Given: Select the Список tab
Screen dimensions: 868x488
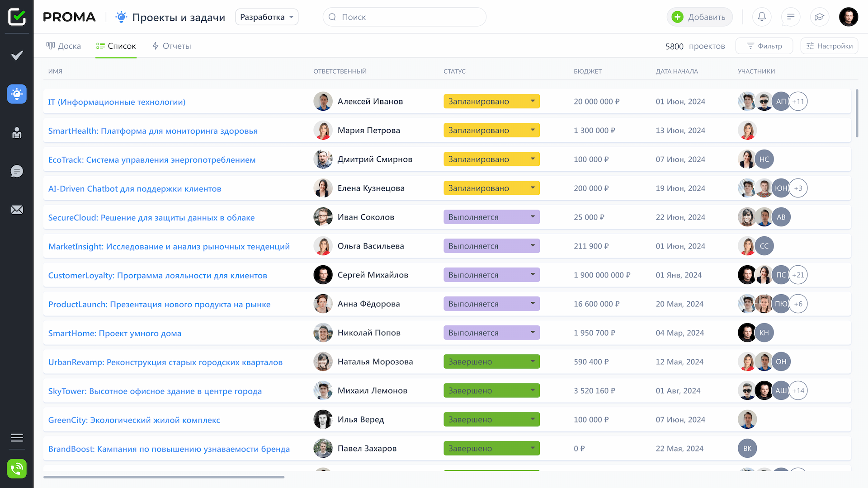Looking at the screenshot, I should click(116, 46).
